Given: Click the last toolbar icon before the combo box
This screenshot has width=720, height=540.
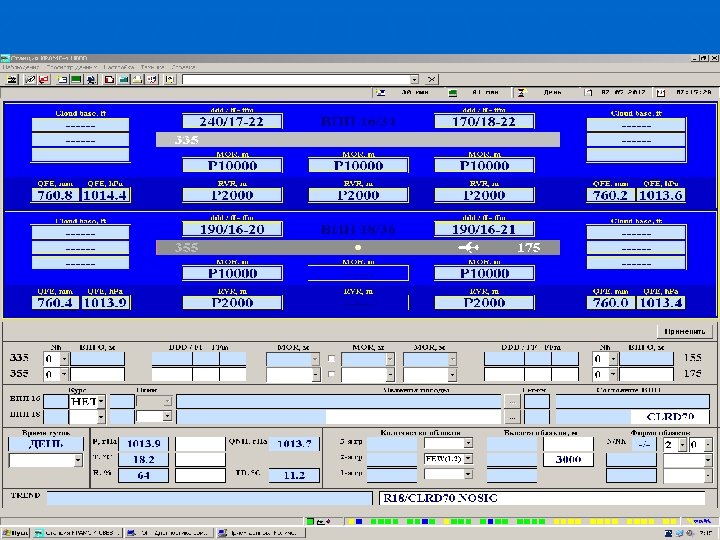Looking at the screenshot, I should [x=170, y=79].
